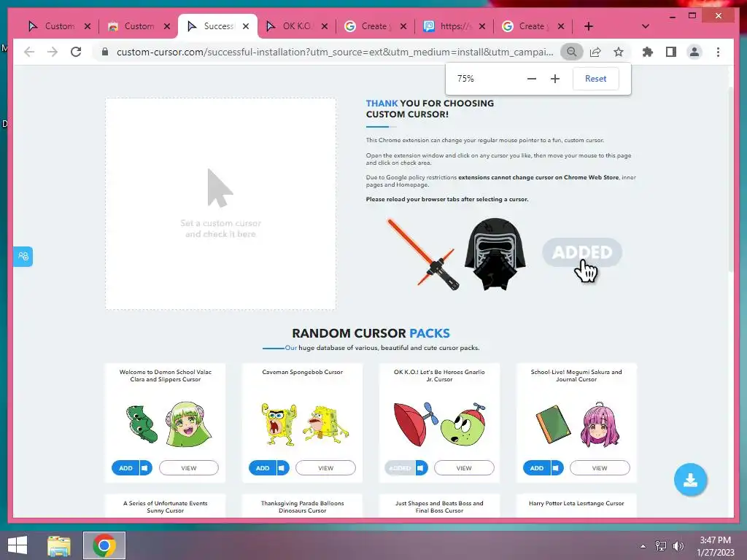Click the Megumi Sakura character image
Image resolution: width=747 pixels, height=560 pixels.
[600, 424]
